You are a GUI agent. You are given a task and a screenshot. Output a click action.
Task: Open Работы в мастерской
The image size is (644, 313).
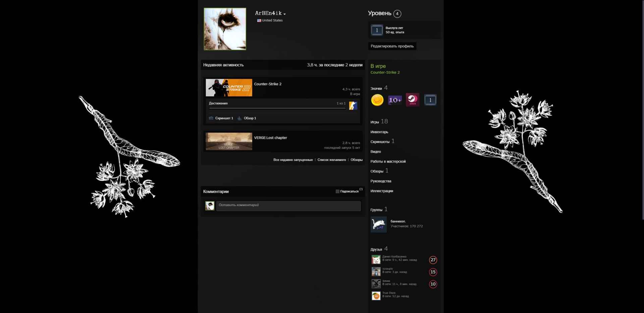point(388,162)
